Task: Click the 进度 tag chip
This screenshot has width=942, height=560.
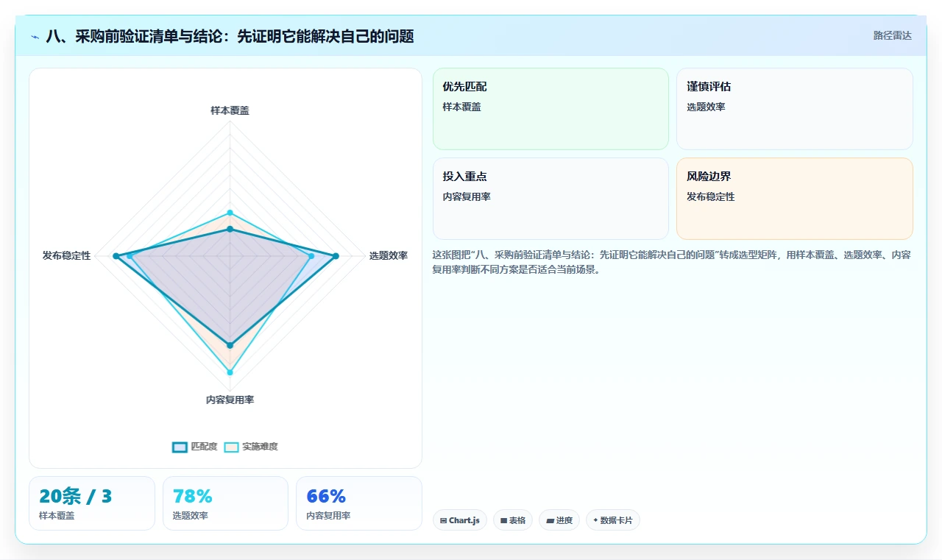Action: tap(559, 520)
